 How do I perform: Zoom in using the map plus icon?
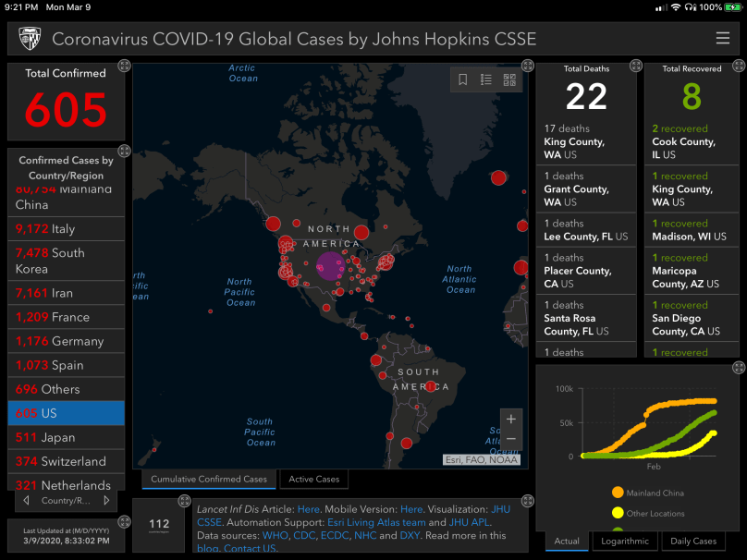[511, 419]
